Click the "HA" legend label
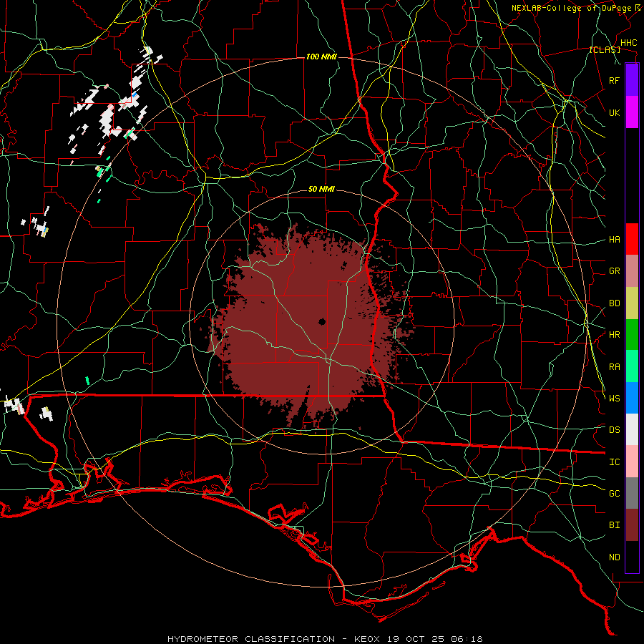 [615, 240]
